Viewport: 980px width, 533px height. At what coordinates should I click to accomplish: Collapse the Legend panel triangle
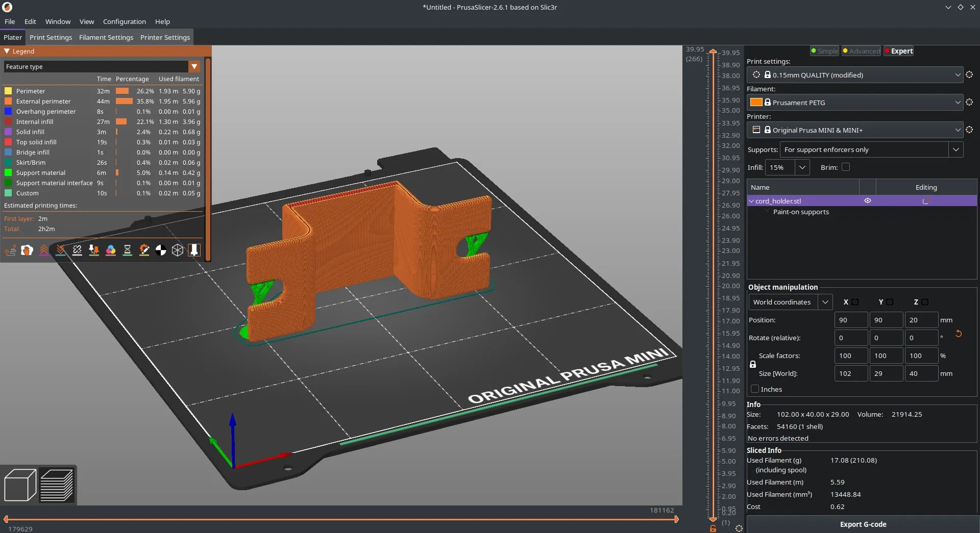tap(7, 51)
